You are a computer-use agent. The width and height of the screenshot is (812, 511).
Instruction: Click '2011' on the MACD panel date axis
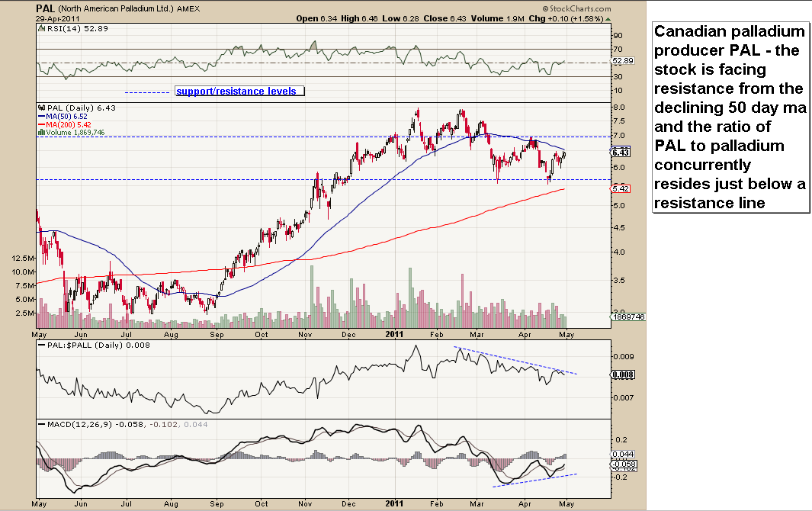394,503
